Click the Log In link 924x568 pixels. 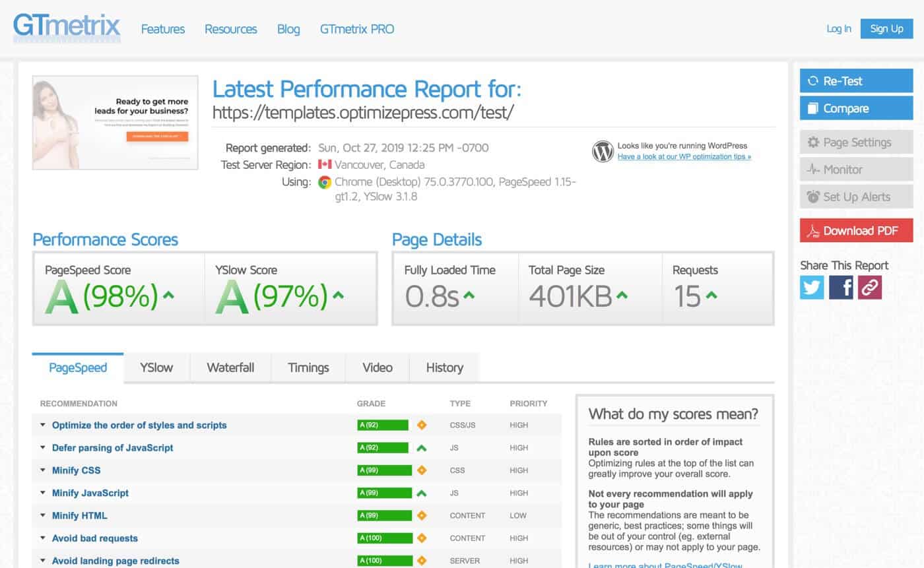[x=839, y=28]
